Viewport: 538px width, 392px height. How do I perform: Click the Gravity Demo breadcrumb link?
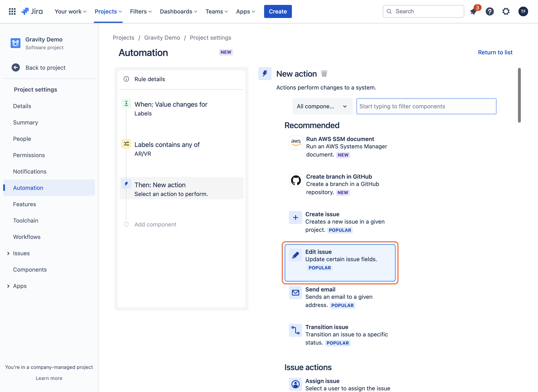click(x=162, y=38)
